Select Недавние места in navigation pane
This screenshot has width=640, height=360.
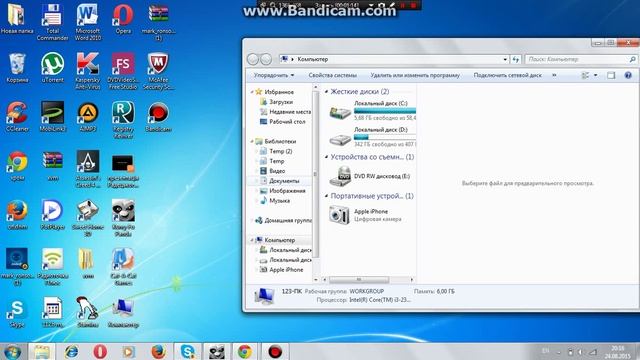pyautogui.click(x=285, y=111)
